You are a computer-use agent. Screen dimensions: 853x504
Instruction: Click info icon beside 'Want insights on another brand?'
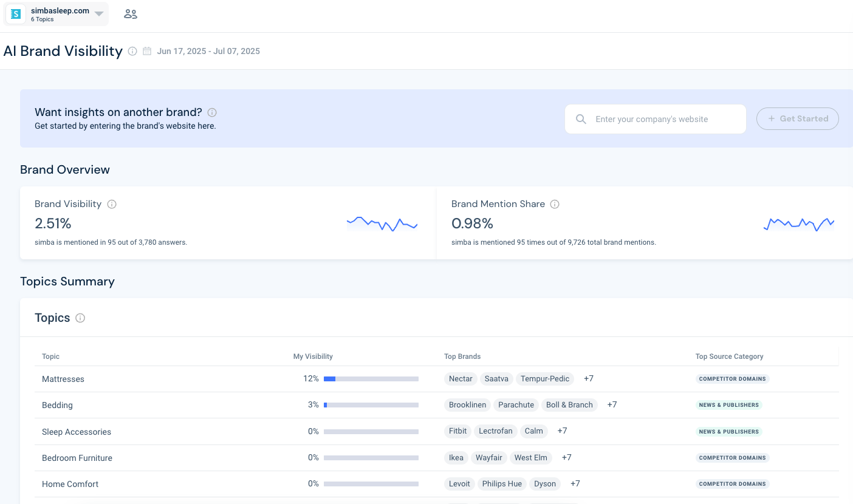coord(212,112)
